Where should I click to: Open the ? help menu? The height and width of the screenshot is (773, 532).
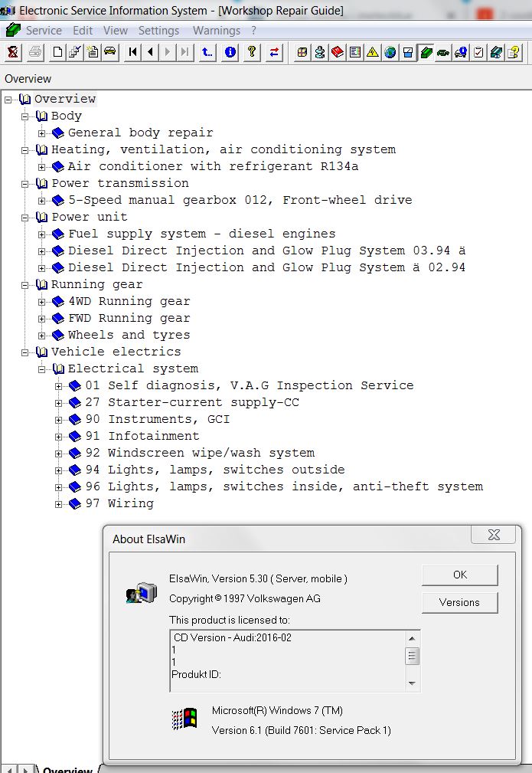[253, 31]
